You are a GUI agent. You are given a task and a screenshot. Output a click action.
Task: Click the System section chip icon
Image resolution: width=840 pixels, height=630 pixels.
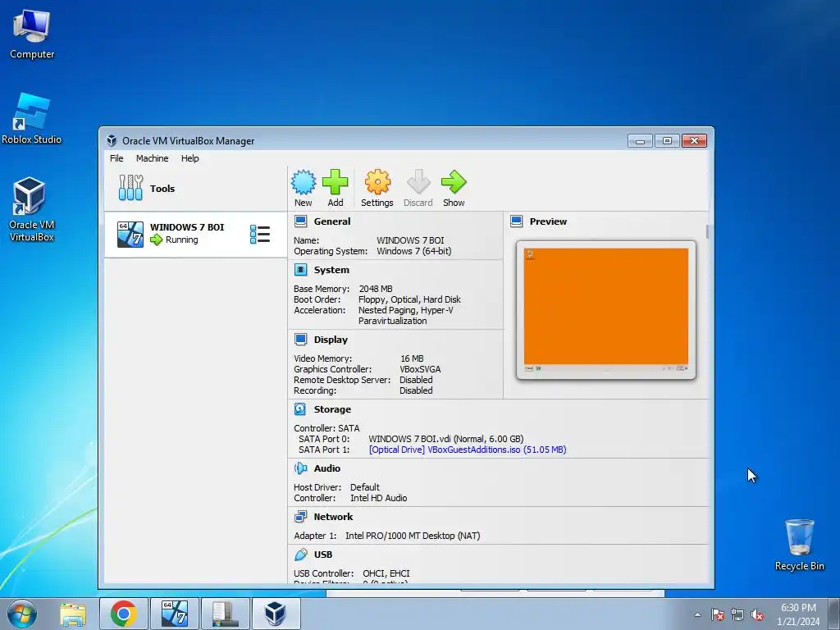click(300, 270)
